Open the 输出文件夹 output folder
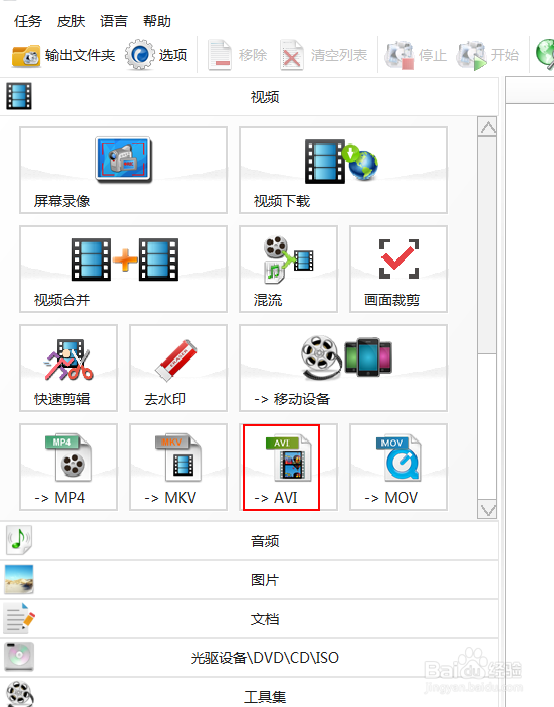The image size is (554, 707). coord(63,55)
